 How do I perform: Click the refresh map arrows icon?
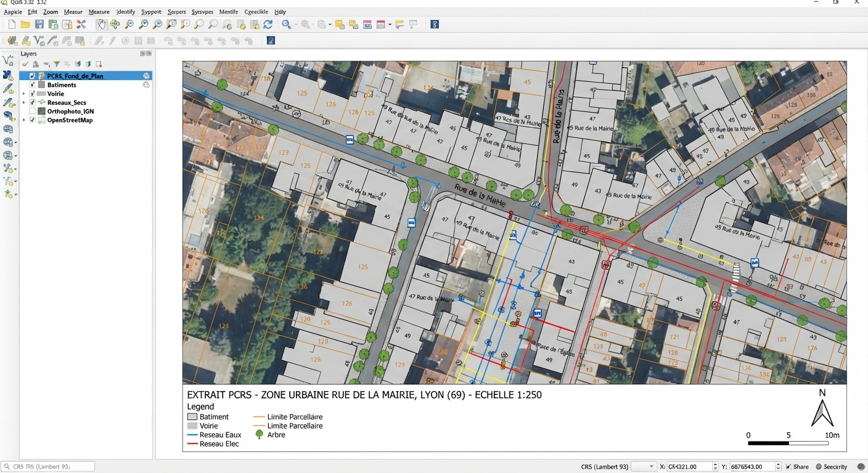268,25
